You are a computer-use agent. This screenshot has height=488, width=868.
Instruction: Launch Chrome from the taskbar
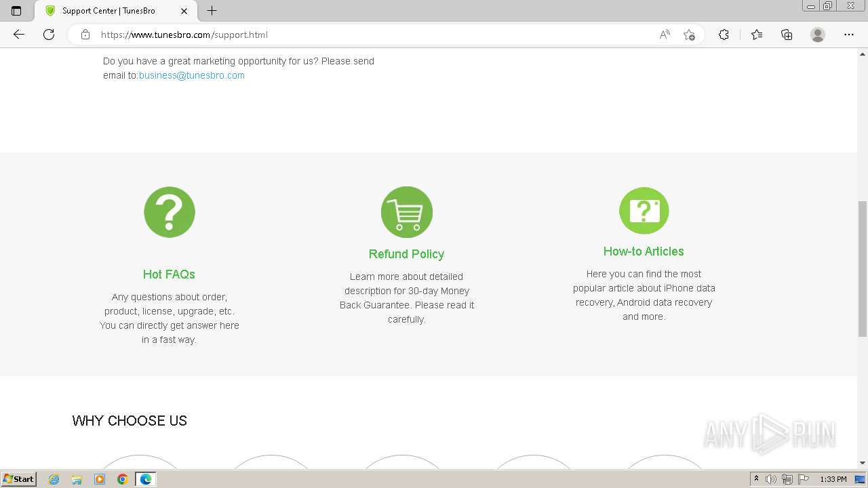coord(123,479)
